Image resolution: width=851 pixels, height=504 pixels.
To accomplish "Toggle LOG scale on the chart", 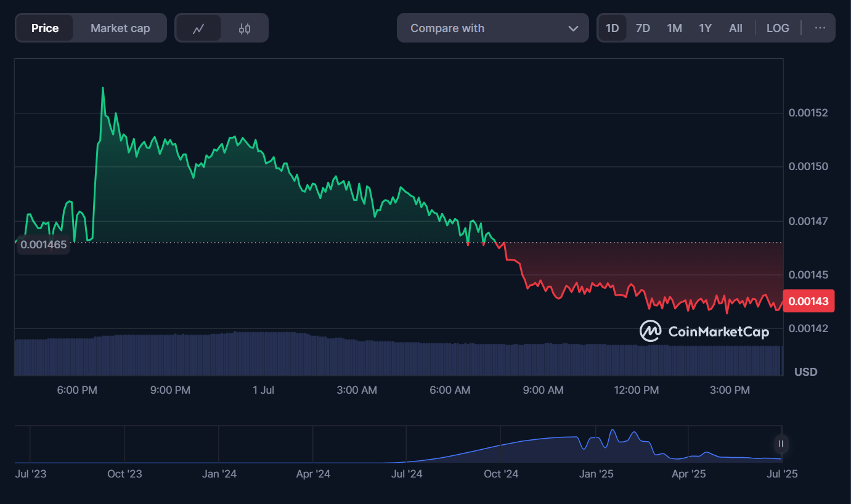I will pyautogui.click(x=778, y=28).
